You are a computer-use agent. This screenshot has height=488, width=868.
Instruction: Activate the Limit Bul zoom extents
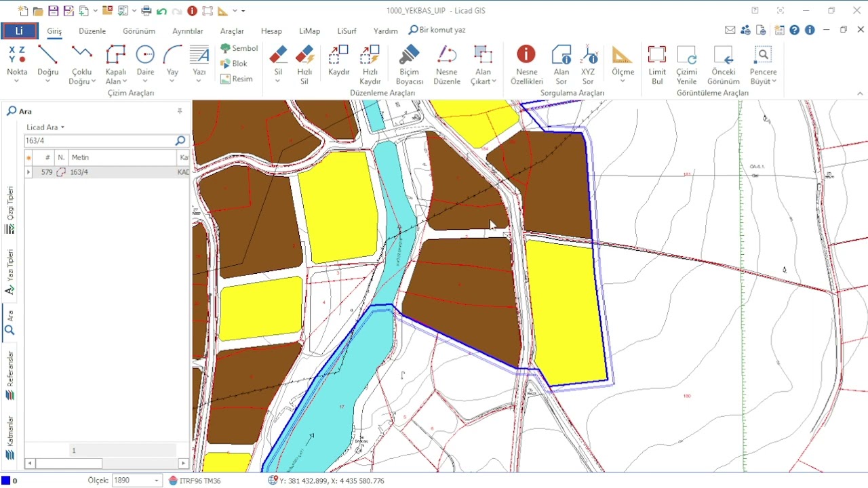pos(657,65)
